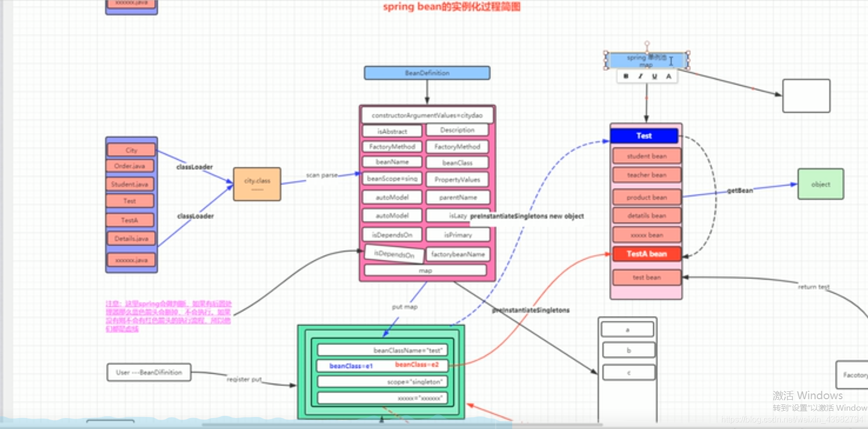
Task: Select the getBean connector label
Action: point(740,191)
